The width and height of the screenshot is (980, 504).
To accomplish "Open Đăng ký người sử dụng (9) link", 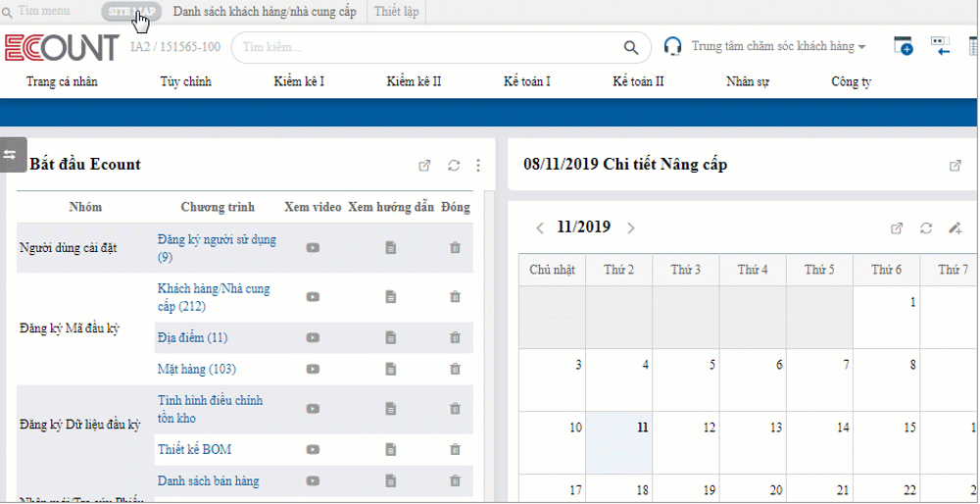I will point(217,248).
